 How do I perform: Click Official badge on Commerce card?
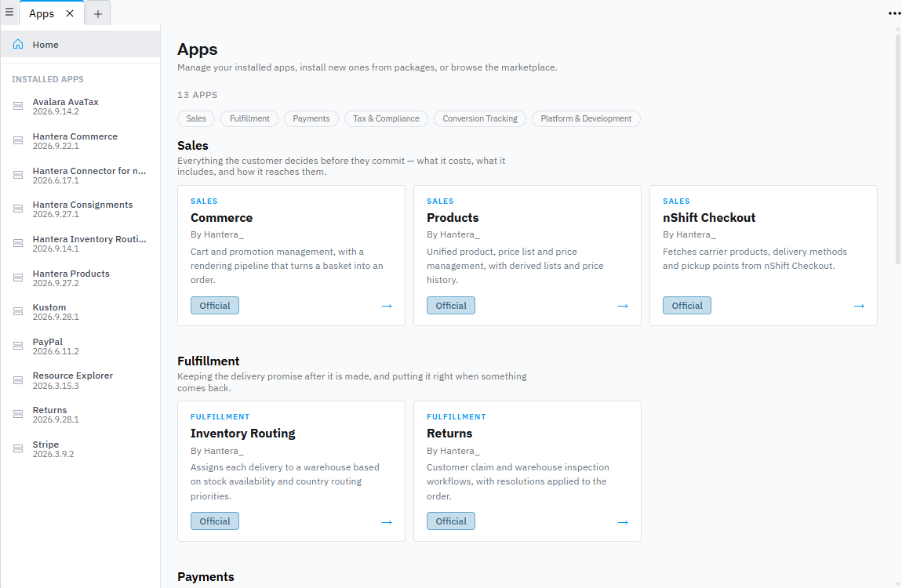point(215,306)
